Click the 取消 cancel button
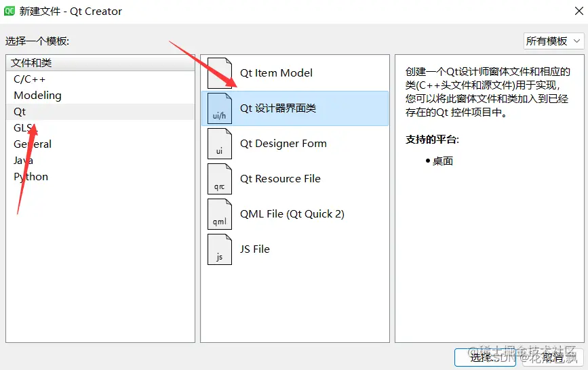Image resolution: width=588 pixels, height=370 pixels. point(552,358)
